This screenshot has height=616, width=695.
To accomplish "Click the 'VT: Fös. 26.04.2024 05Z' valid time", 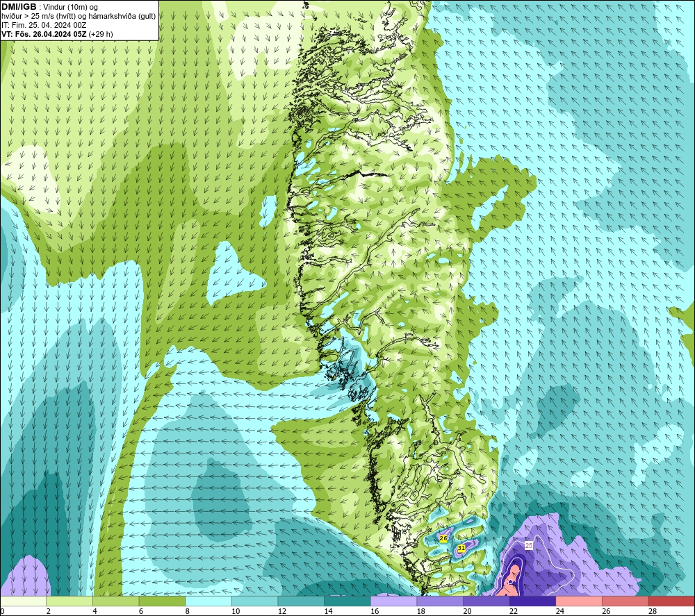I will 44,34.
